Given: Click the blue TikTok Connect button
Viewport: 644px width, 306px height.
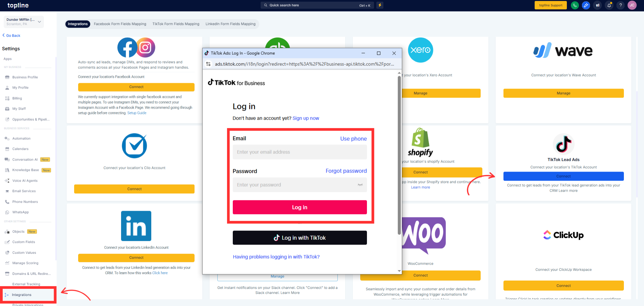Looking at the screenshot, I should (563, 176).
